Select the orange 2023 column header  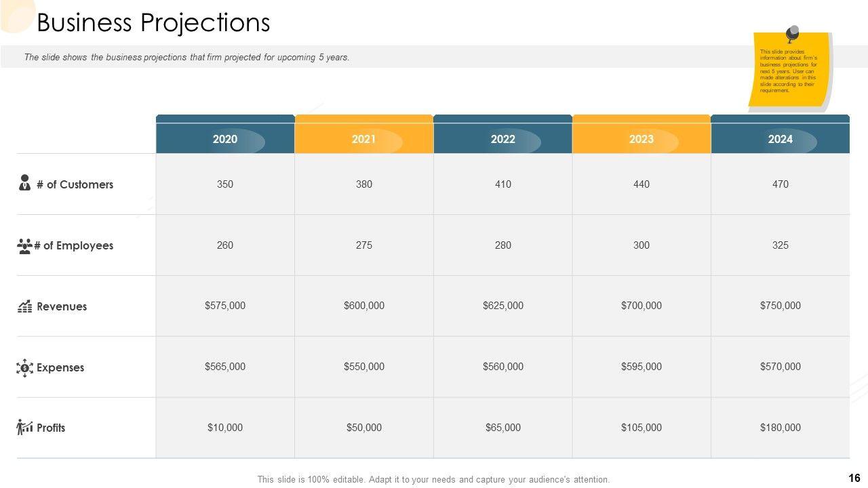[x=641, y=139]
